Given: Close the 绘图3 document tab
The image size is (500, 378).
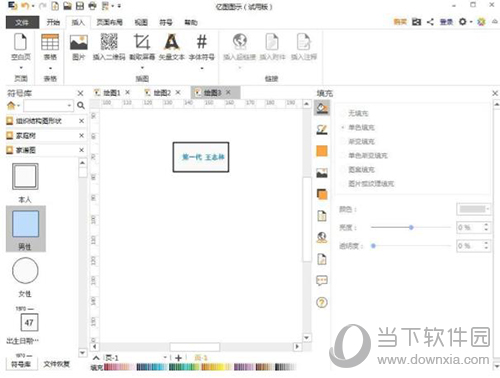Looking at the screenshot, I should click(228, 92).
